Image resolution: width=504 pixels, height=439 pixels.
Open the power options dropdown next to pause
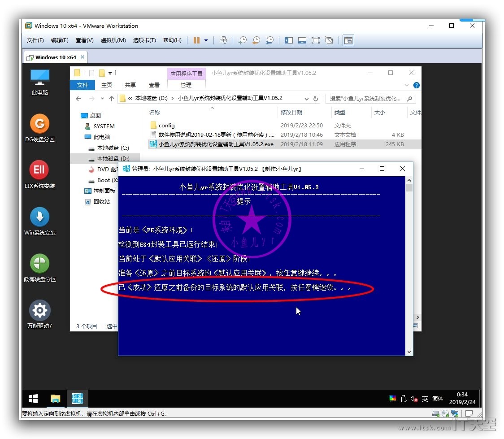coord(206,40)
